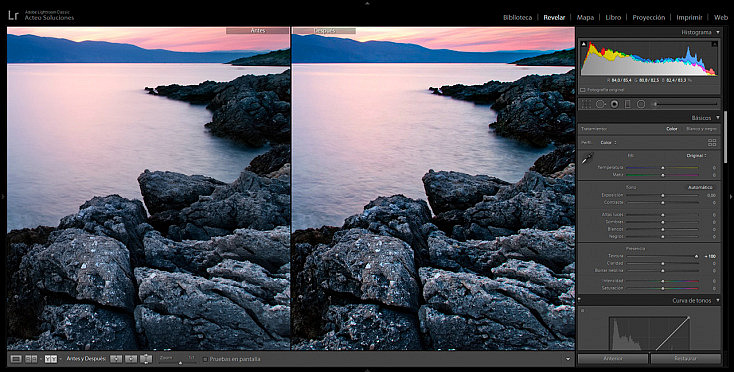The width and height of the screenshot is (734, 372).
Task: Open the Proyección module
Action: 648,17
